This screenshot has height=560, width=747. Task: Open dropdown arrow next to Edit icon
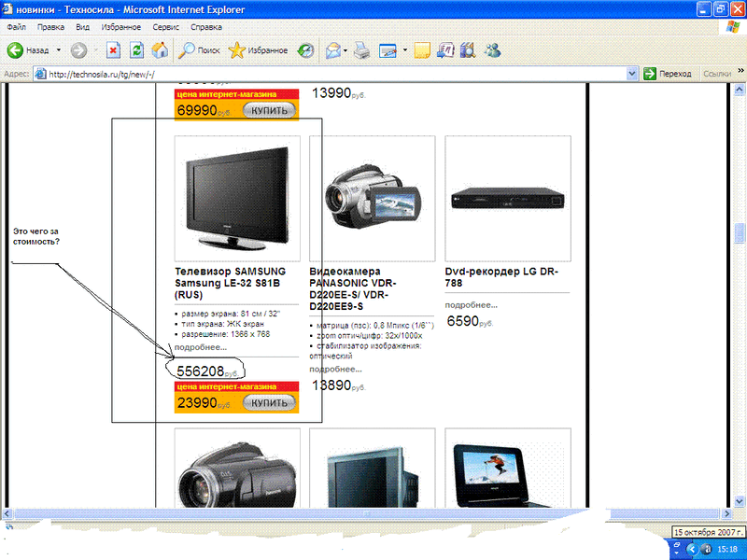[x=405, y=50]
